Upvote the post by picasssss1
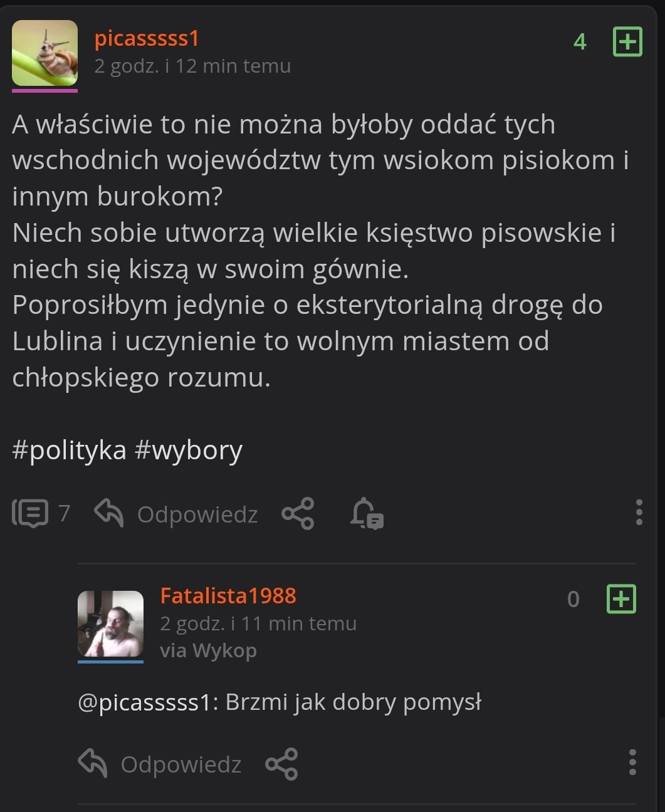 pos(627,42)
